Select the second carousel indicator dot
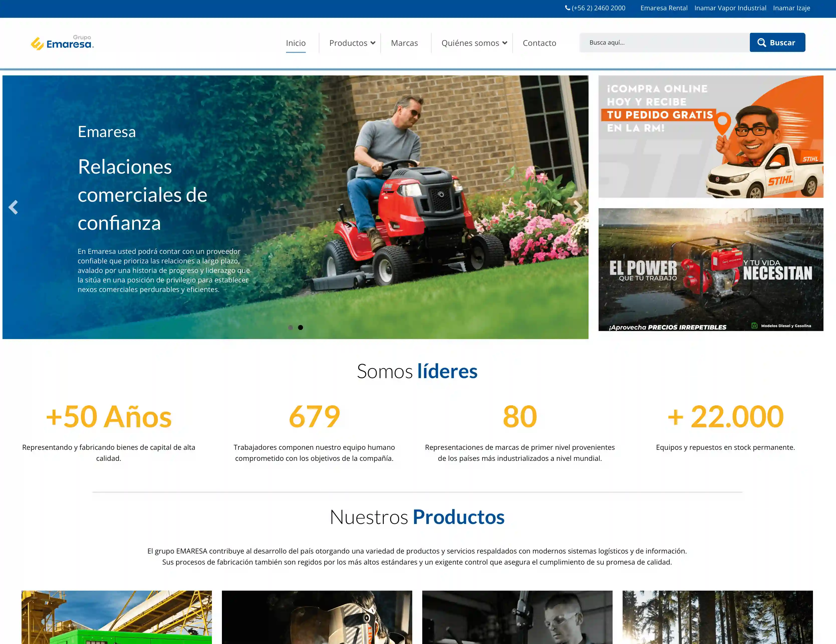 (300, 327)
